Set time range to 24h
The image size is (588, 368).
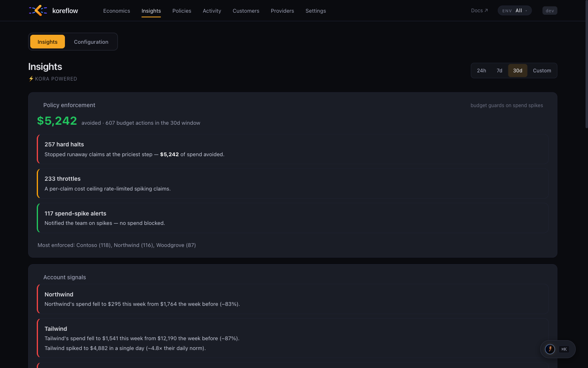[x=481, y=71]
